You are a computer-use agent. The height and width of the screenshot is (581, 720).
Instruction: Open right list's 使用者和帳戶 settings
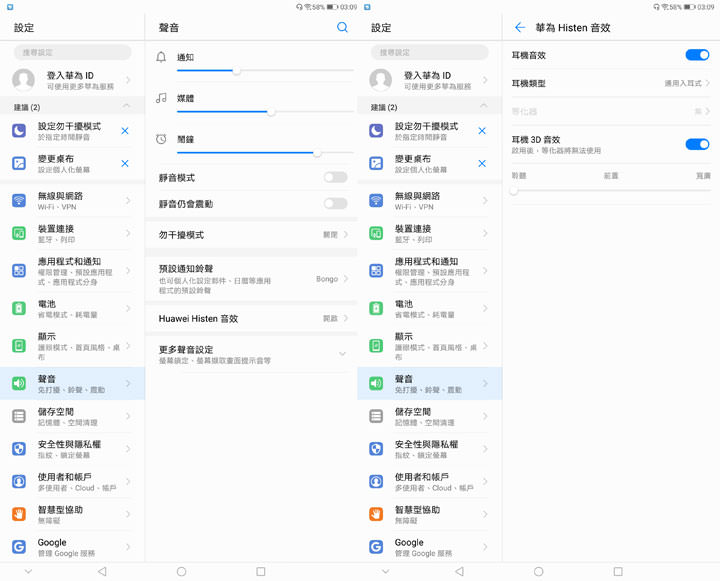[x=429, y=481]
